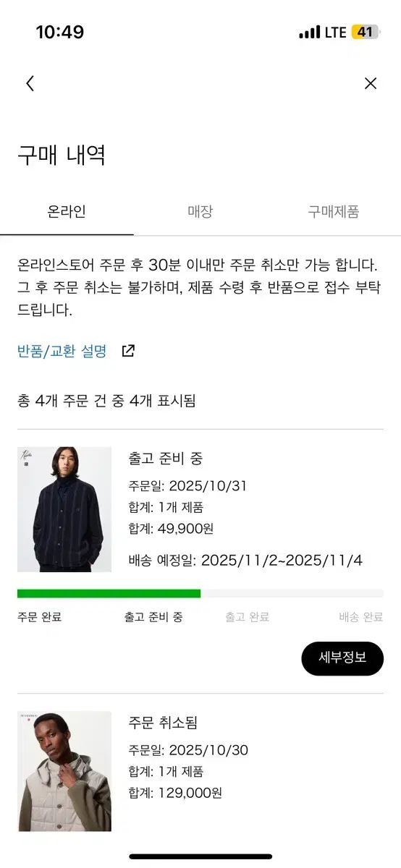The width and height of the screenshot is (401, 868).
Task: Tap the 주문 완료 progress step label
Action: [x=39, y=617]
